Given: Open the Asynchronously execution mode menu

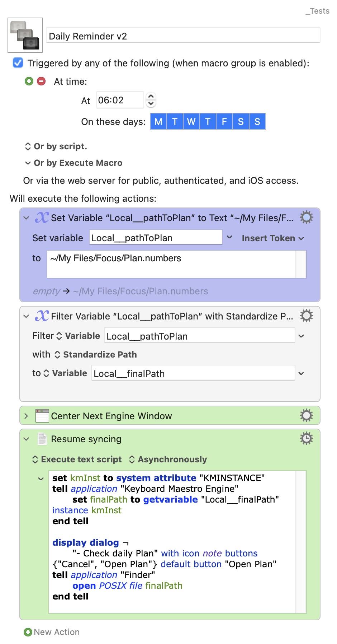Looking at the screenshot, I should (x=168, y=459).
